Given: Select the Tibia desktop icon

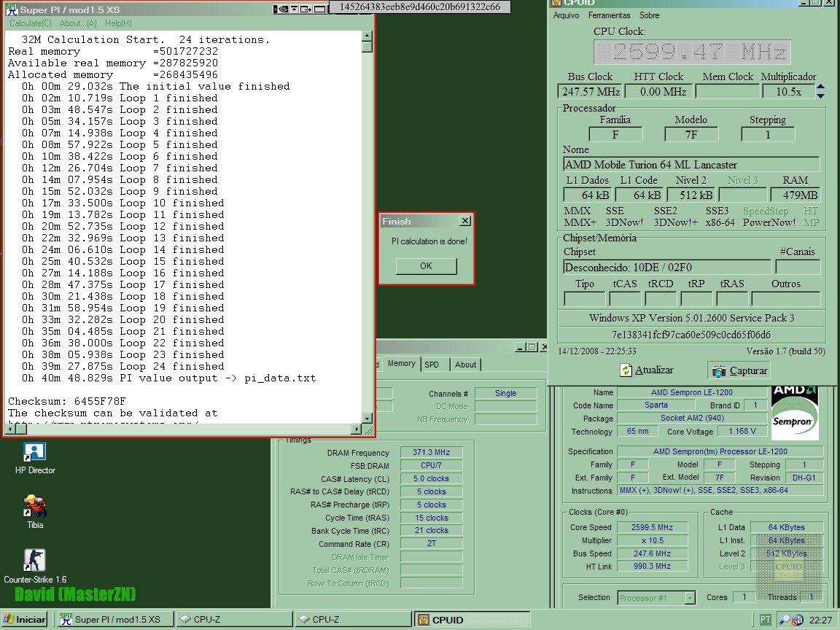Looking at the screenshot, I should tap(35, 512).
